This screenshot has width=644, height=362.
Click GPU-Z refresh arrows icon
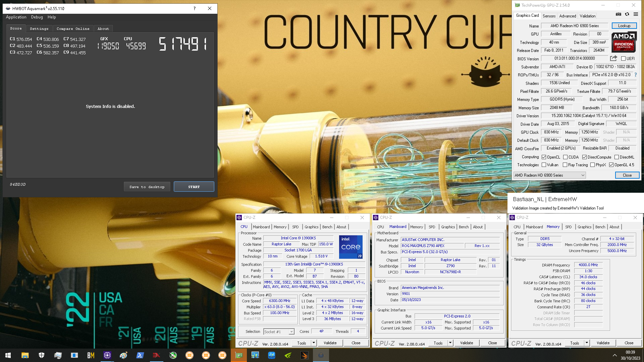tap(627, 14)
